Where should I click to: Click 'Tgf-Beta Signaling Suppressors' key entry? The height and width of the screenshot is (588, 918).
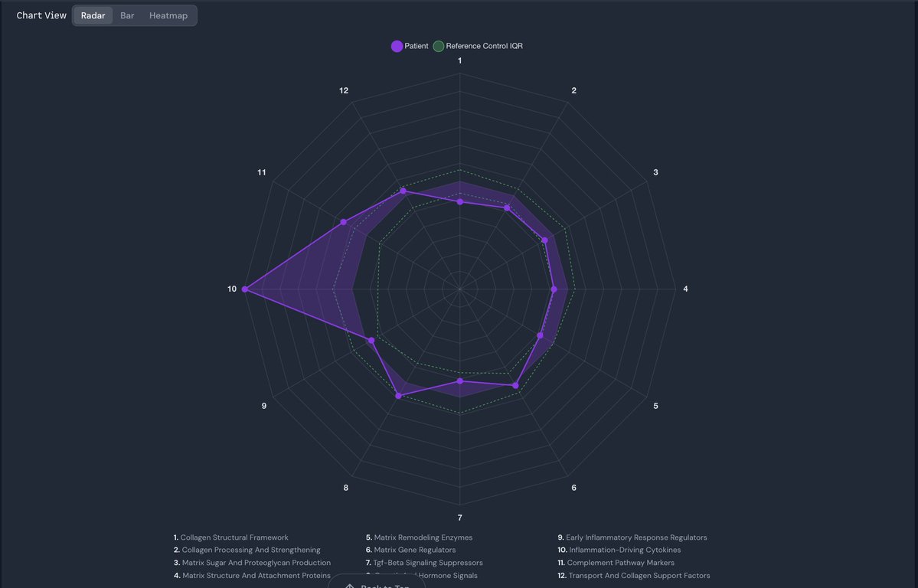pyautogui.click(x=424, y=563)
